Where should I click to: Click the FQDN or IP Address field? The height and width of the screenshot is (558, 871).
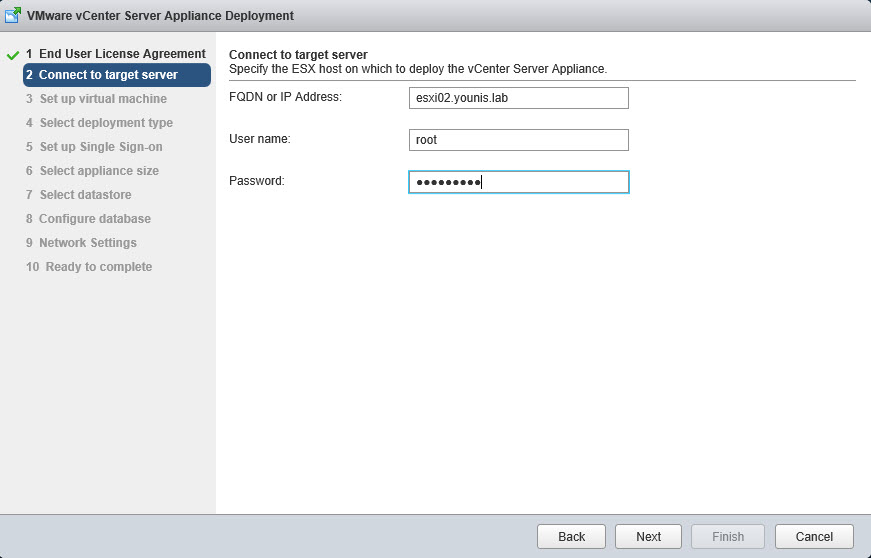pyautogui.click(x=518, y=98)
